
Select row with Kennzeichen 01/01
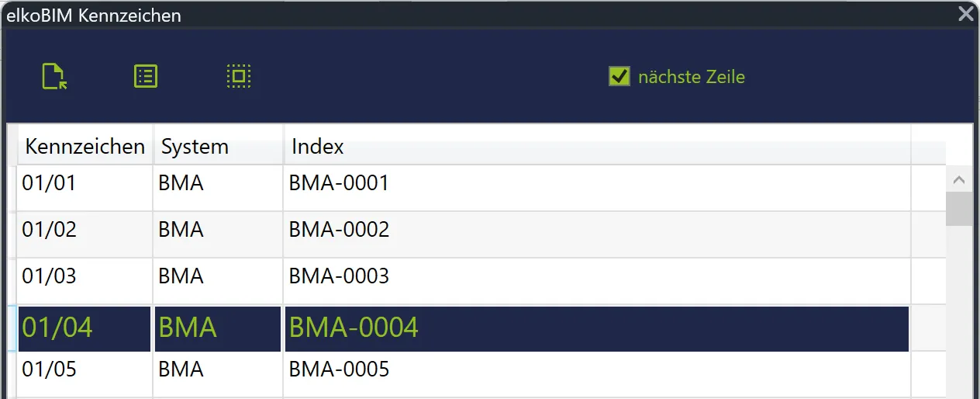(x=464, y=188)
